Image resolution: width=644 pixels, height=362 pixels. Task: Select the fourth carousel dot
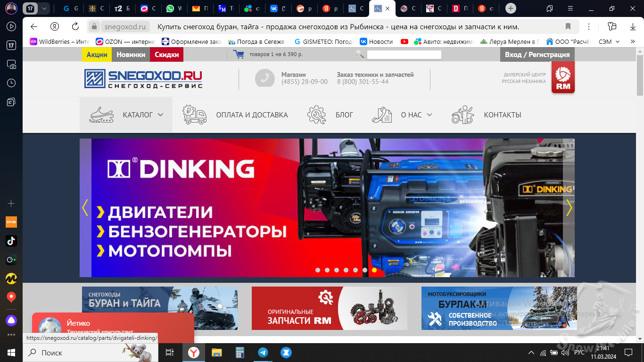click(346, 270)
